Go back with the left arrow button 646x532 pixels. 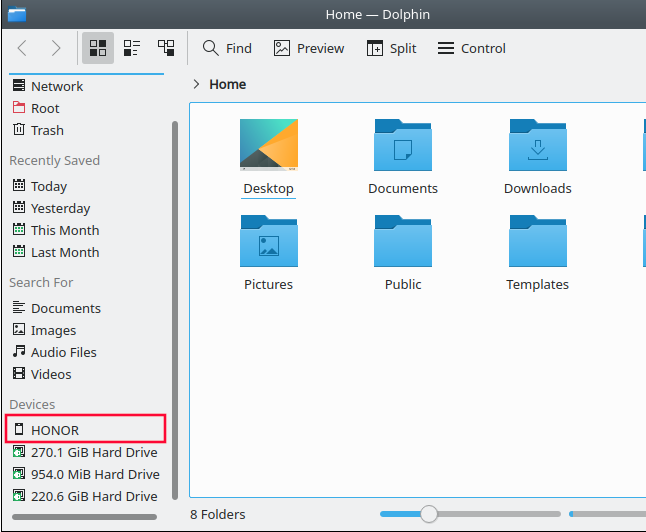[22, 48]
